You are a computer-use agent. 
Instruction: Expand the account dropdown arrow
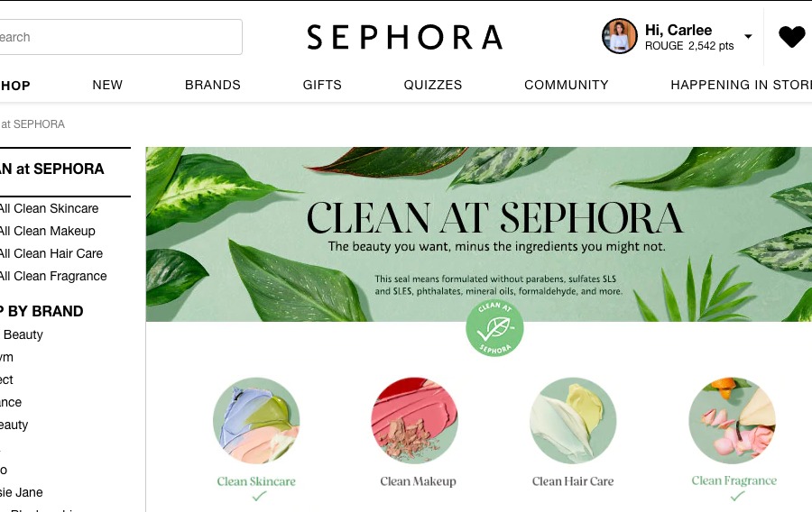(x=748, y=36)
